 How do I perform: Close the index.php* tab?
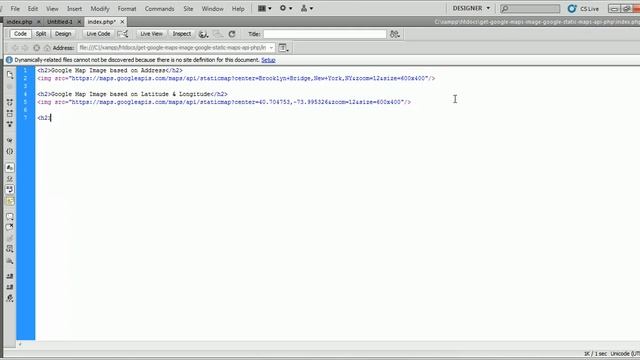(x=122, y=22)
